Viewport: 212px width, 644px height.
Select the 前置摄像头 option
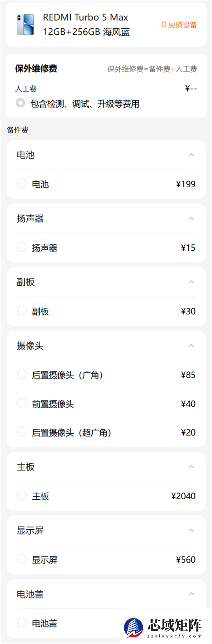pos(22,403)
